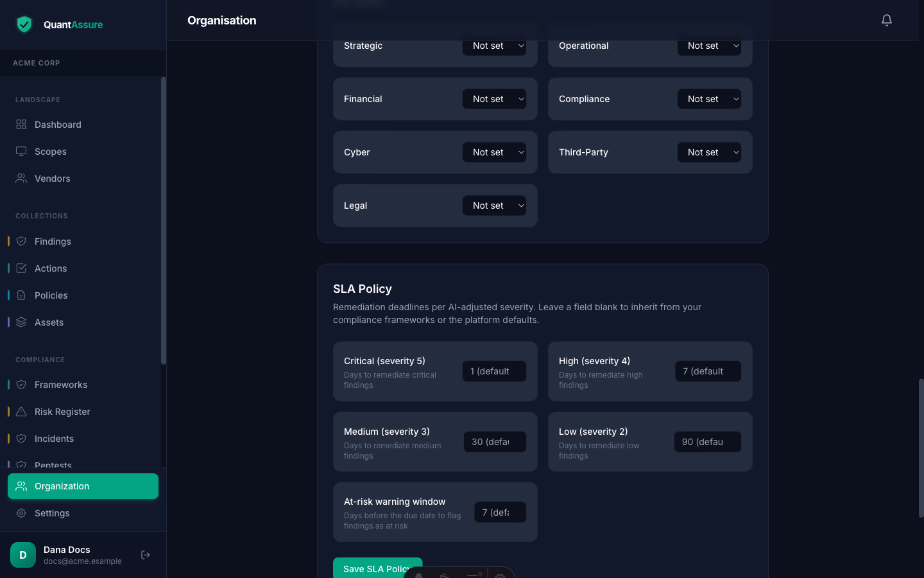Select the Organization sidebar item
Viewport: 924px width, 578px height.
[83, 486]
